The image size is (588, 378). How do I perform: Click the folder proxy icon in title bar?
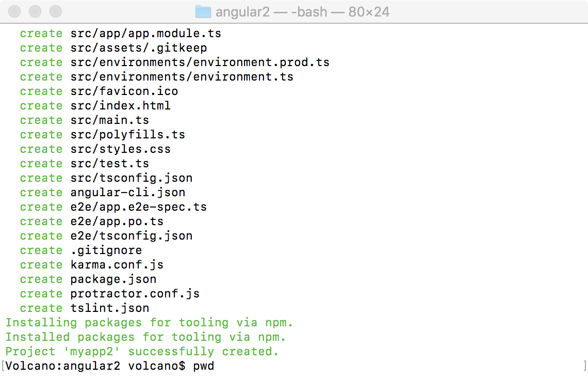[204, 12]
